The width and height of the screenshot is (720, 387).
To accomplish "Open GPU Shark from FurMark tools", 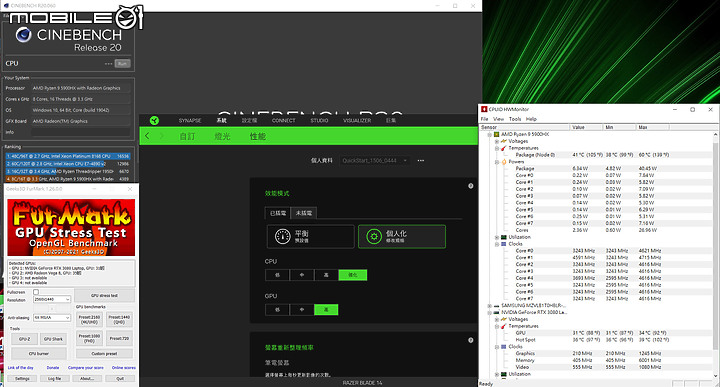I will (x=53, y=339).
